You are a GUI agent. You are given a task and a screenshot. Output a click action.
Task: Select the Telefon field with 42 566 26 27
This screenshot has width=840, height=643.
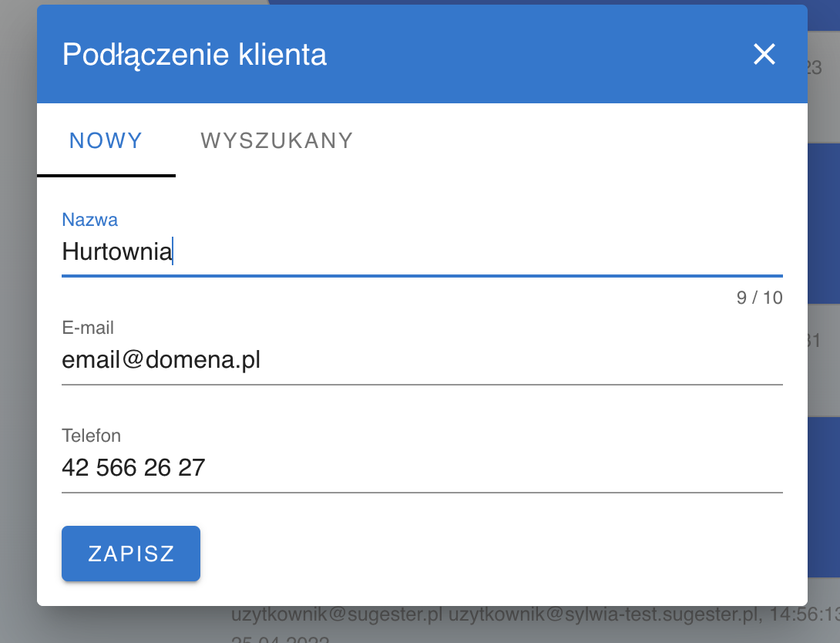pyautogui.click(x=422, y=468)
